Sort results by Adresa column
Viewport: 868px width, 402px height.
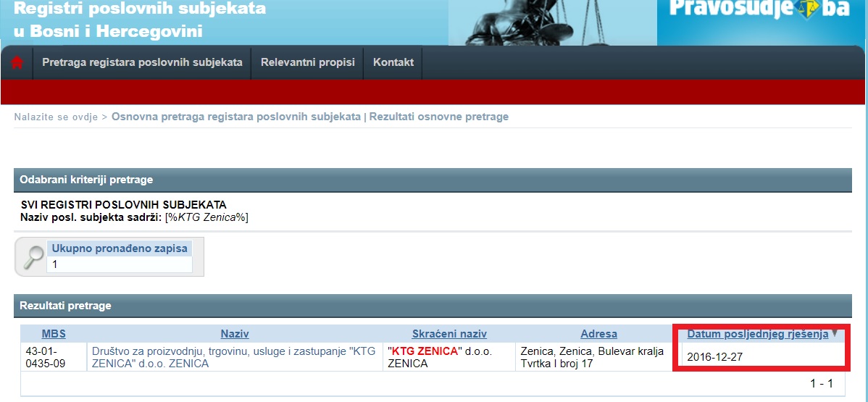598,334
